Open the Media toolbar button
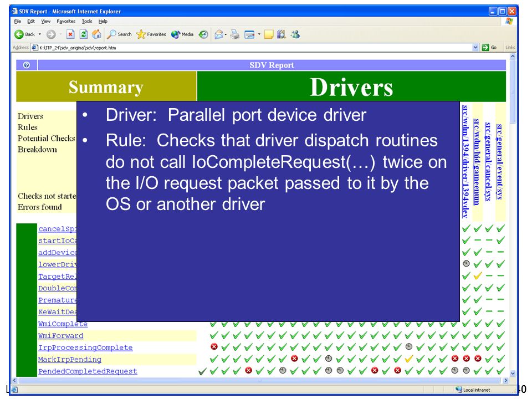Image resolution: width=532 pixels, height=399 pixels. click(x=182, y=34)
